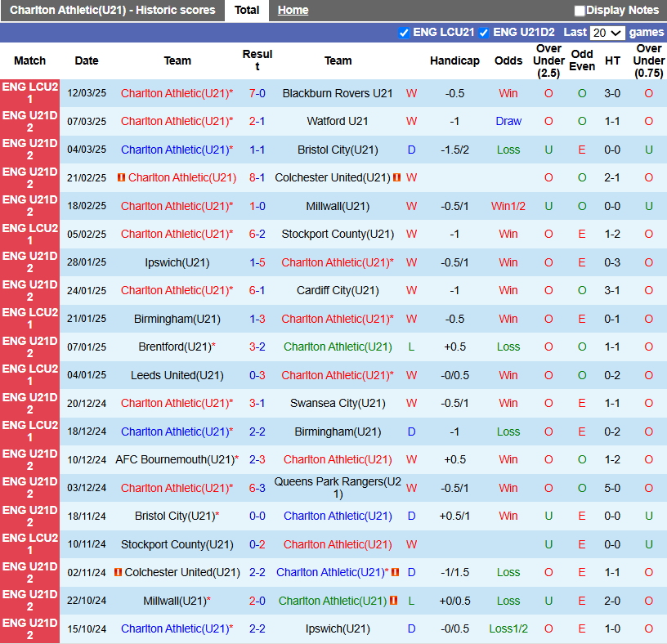This screenshot has height=644, width=667.
Task: Open Ipswich(U21) team on 28/01/25 row
Action: tap(177, 262)
